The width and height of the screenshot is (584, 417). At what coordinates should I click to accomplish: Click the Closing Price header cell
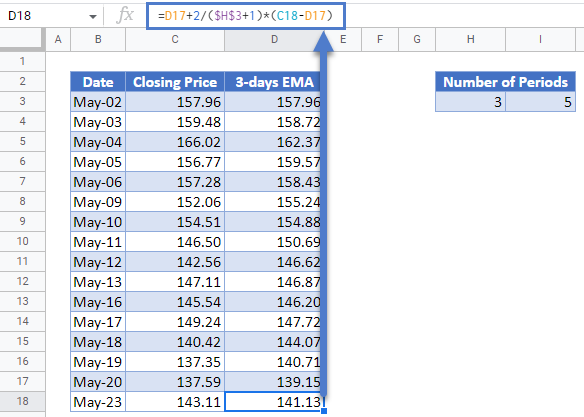pyautogui.click(x=175, y=82)
